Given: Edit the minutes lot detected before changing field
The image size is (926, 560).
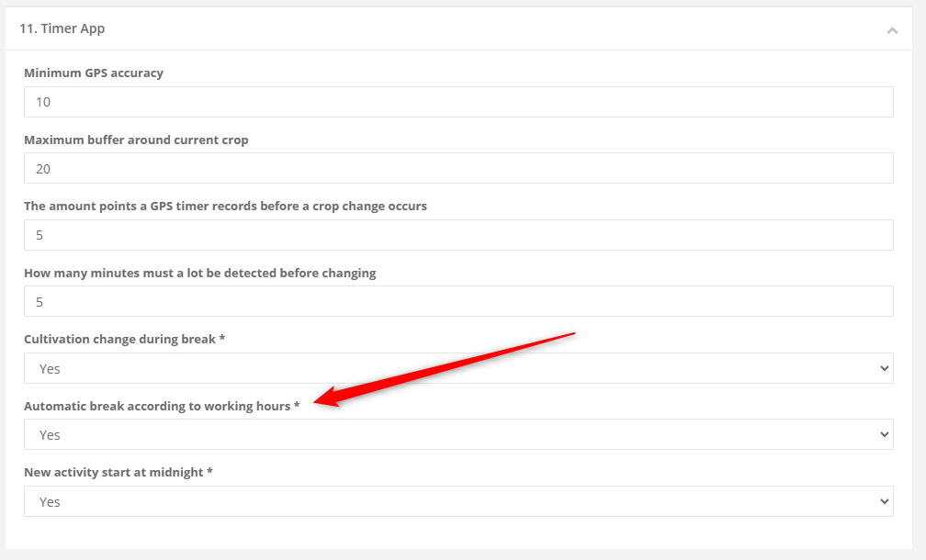Looking at the screenshot, I should click(458, 301).
